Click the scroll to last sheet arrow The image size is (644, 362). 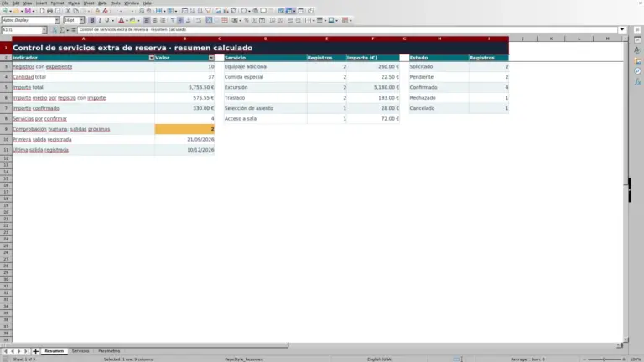[25, 351]
